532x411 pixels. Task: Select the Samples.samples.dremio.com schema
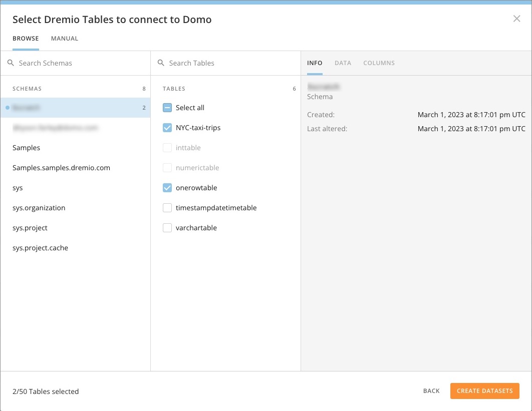click(x=61, y=168)
